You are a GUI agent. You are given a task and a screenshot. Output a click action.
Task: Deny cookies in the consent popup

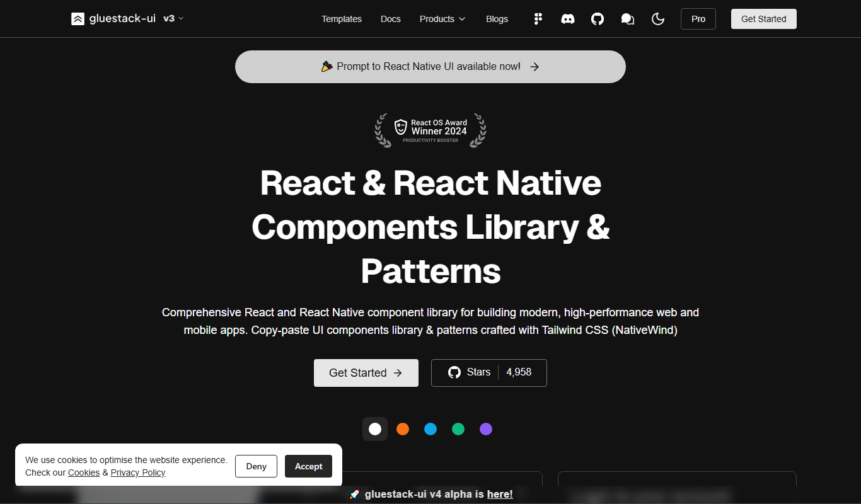(x=257, y=466)
